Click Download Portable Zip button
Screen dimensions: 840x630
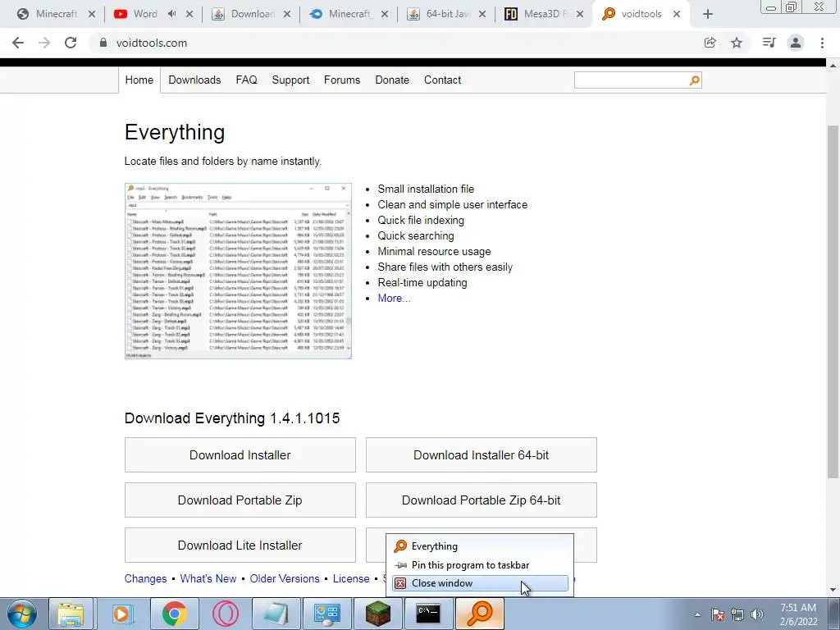click(240, 500)
